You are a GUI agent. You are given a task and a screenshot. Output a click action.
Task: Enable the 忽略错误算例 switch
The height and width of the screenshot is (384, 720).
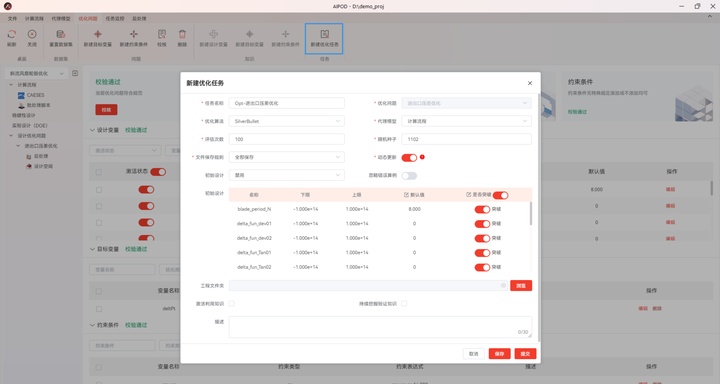click(409, 175)
